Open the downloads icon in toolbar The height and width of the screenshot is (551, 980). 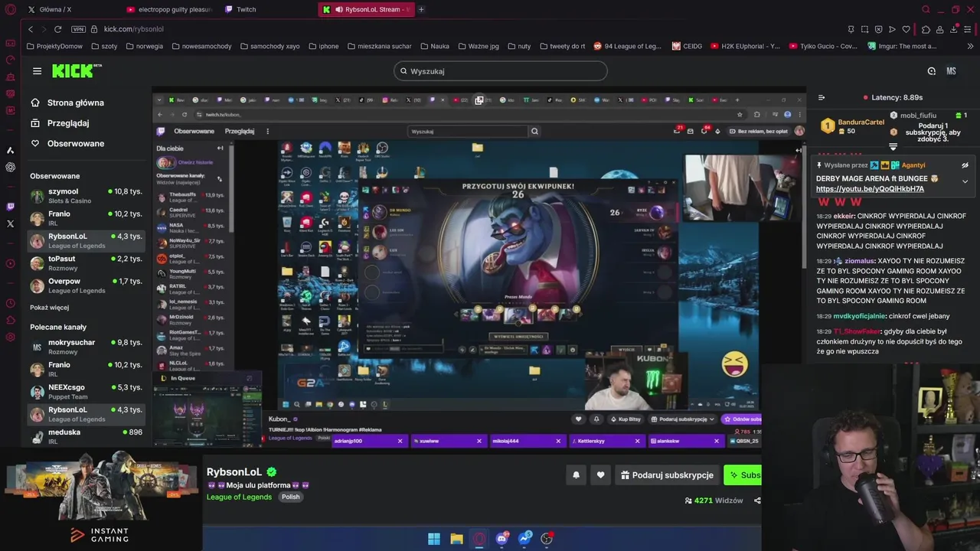[x=954, y=29]
